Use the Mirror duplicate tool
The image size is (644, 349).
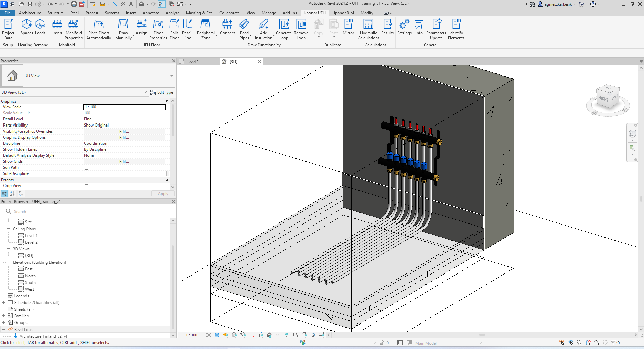[x=348, y=27]
